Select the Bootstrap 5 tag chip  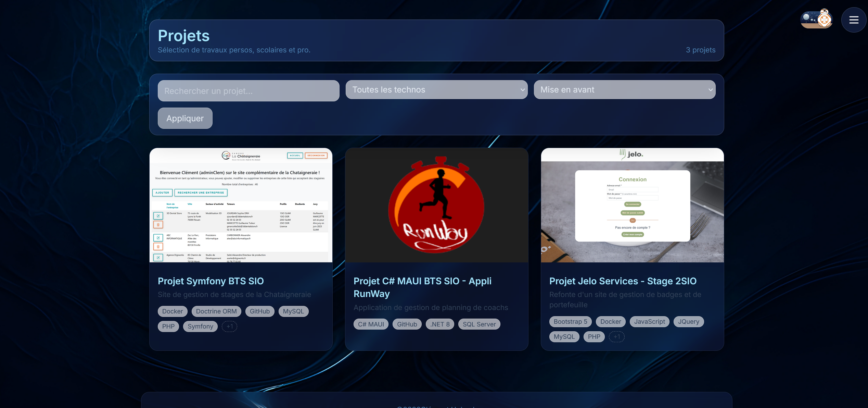coord(570,322)
